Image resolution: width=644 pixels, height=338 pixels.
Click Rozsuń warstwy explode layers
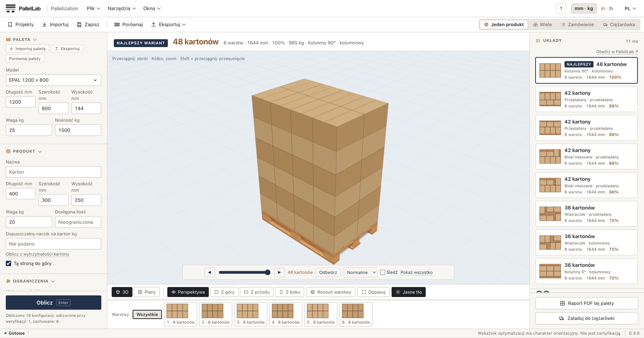tap(331, 292)
